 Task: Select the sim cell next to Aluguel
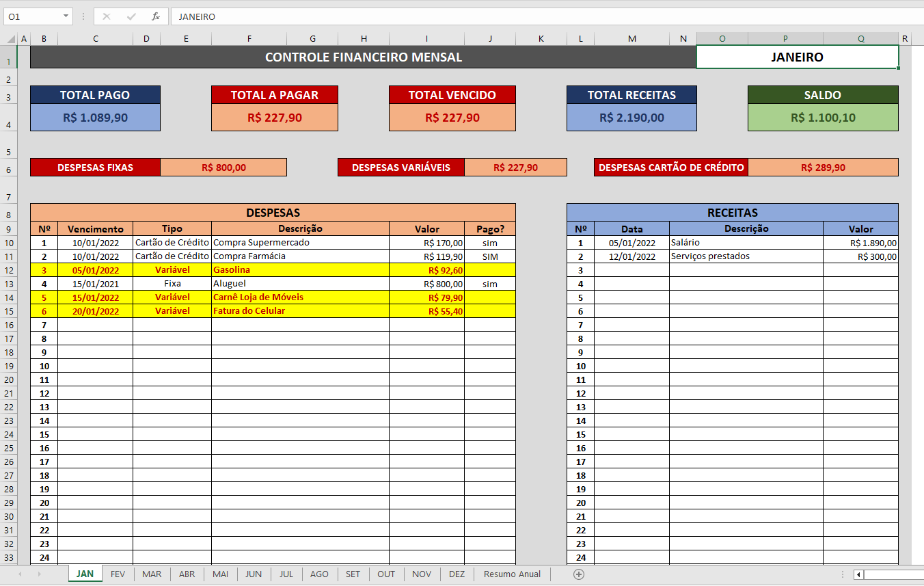click(x=490, y=284)
